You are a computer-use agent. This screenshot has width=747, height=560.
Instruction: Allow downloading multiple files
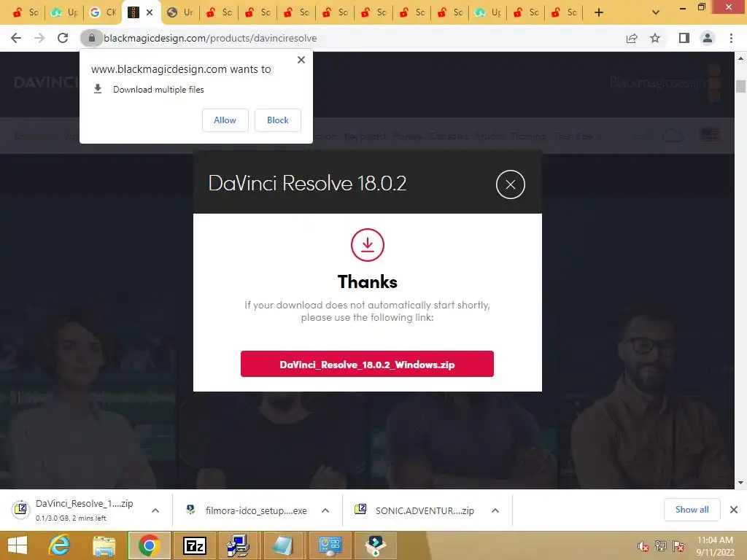225,120
